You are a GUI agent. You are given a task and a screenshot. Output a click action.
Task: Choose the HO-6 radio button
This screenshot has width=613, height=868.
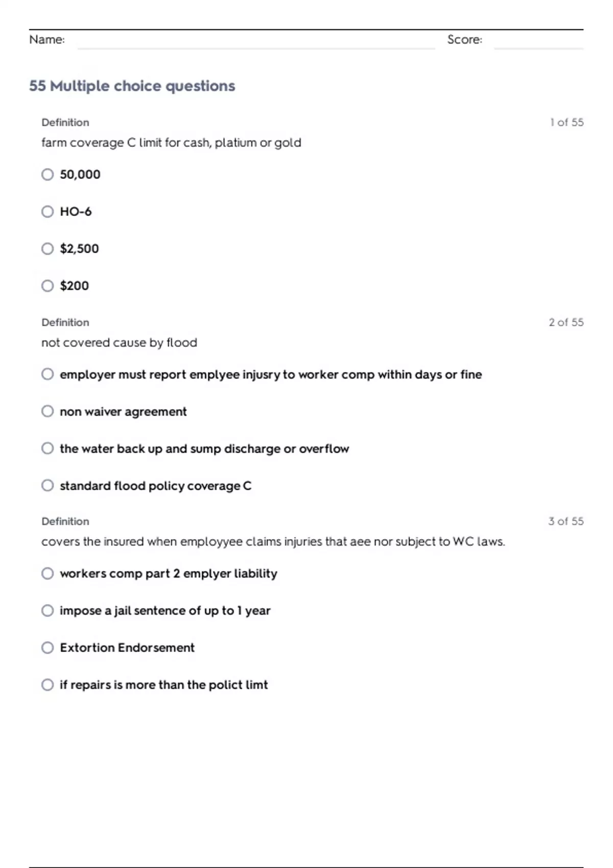pyautogui.click(x=48, y=211)
